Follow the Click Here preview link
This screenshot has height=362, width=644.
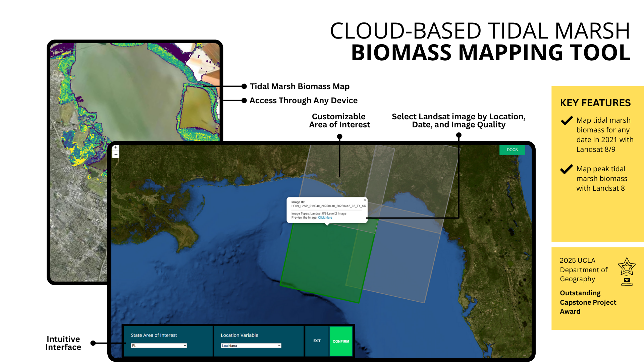[325, 218]
